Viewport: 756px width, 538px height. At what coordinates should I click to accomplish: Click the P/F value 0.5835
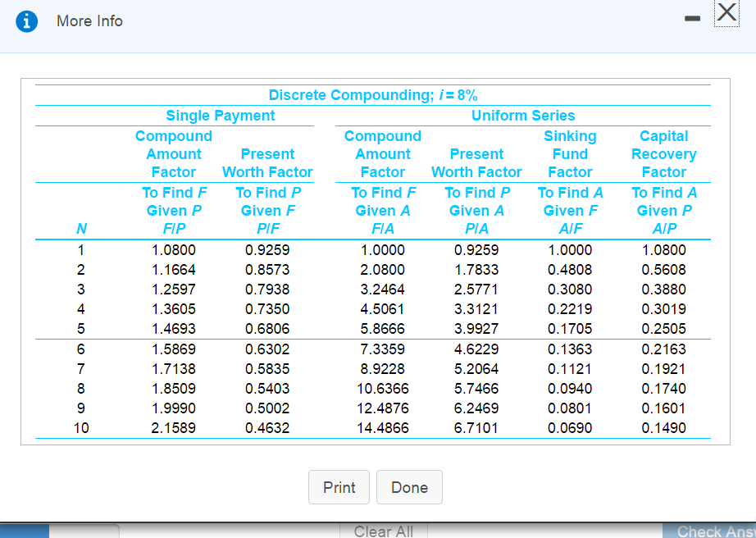pyautogui.click(x=267, y=369)
